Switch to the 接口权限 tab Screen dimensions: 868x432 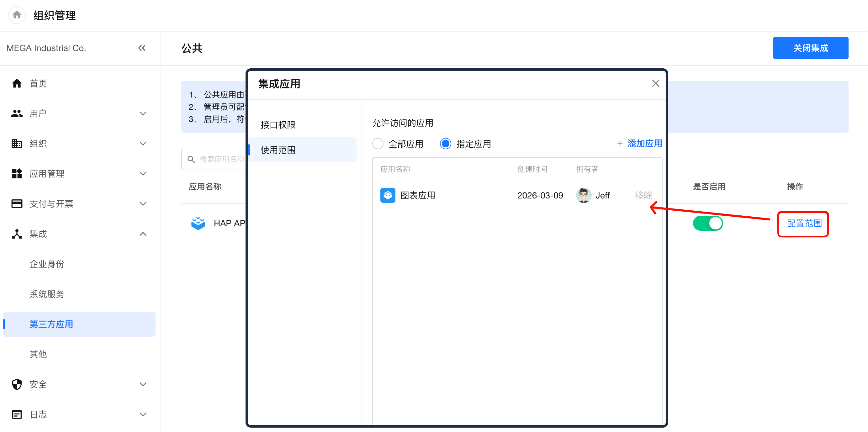(x=278, y=125)
